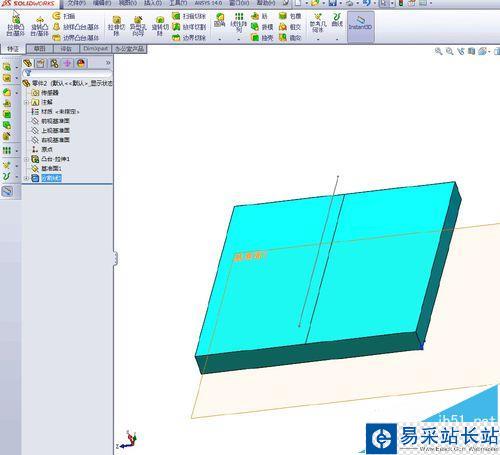This screenshot has height=455, width=500.
Task: Click the Extruded Cut tool
Action: [x=116, y=26]
